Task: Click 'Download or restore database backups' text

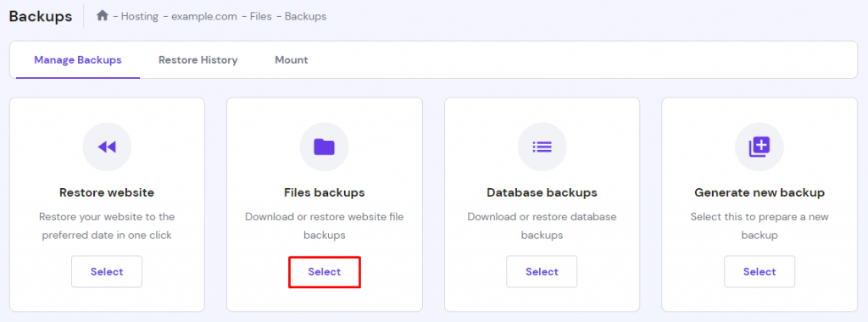Action: (542, 225)
